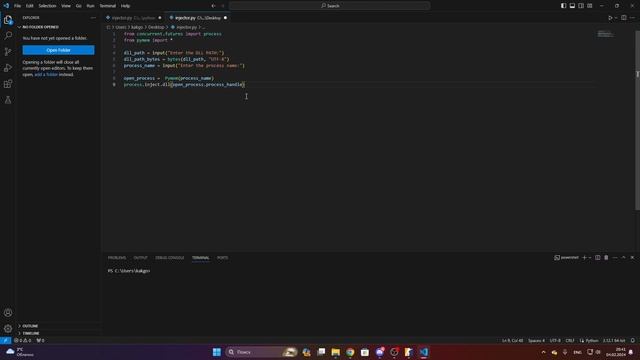The height and width of the screenshot is (360, 640).
Task: Open the Testing flask view
Action: coord(8,100)
